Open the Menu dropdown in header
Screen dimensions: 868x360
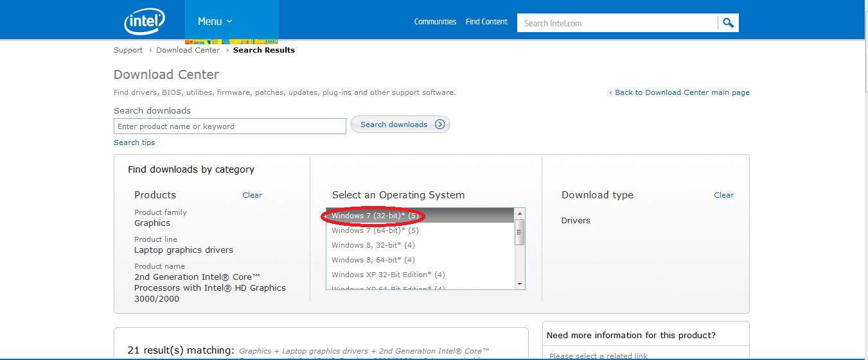tap(215, 22)
